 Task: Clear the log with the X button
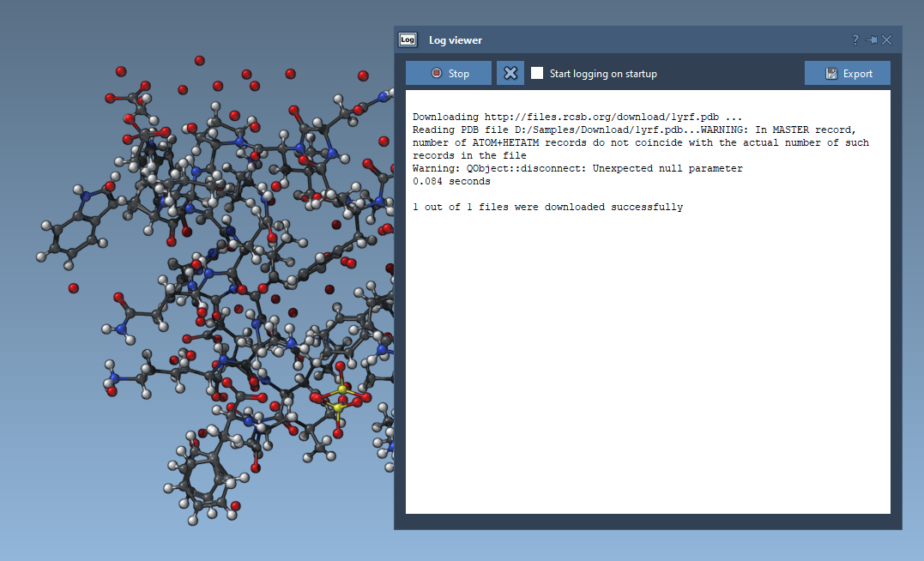pyautogui.click(x=510, y=74)
